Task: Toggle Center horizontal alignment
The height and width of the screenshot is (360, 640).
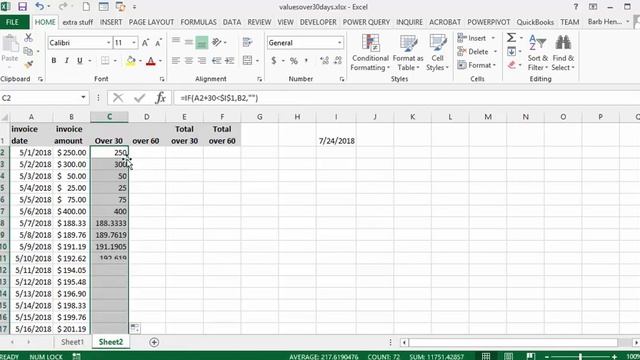Action: [189, 61]
